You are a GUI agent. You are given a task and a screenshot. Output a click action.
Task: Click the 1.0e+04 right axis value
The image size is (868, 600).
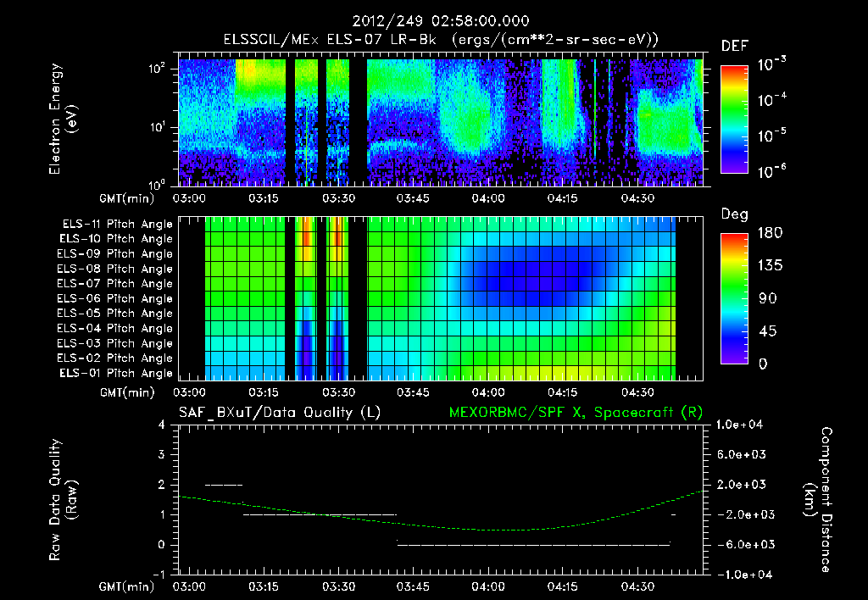739,425
